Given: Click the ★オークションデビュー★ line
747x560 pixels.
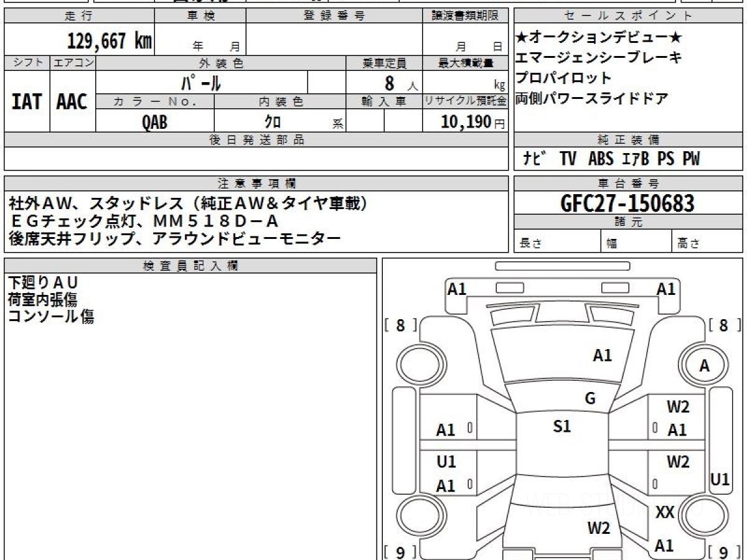Looking at the screenshot, I should pyautogui.click(x=599, y=38).
